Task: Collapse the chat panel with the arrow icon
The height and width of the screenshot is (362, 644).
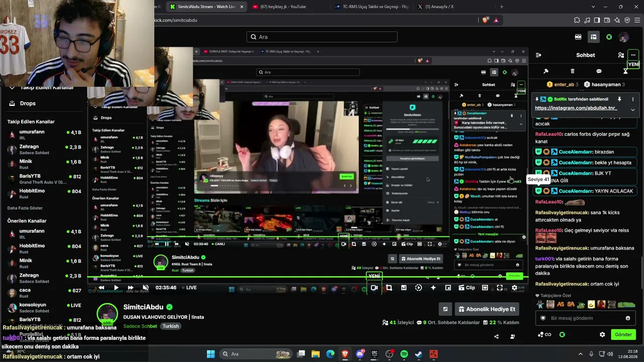Action: click(538, 55)
